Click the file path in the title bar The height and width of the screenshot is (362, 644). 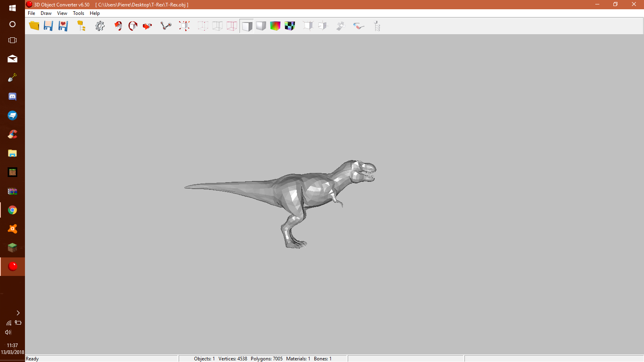[142, 5]
